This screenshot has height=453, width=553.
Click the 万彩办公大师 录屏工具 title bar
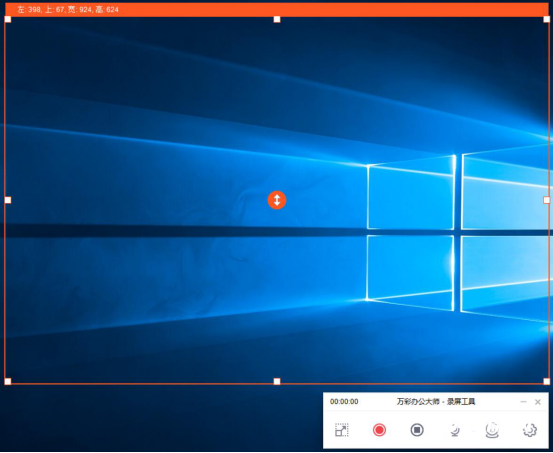436,402
